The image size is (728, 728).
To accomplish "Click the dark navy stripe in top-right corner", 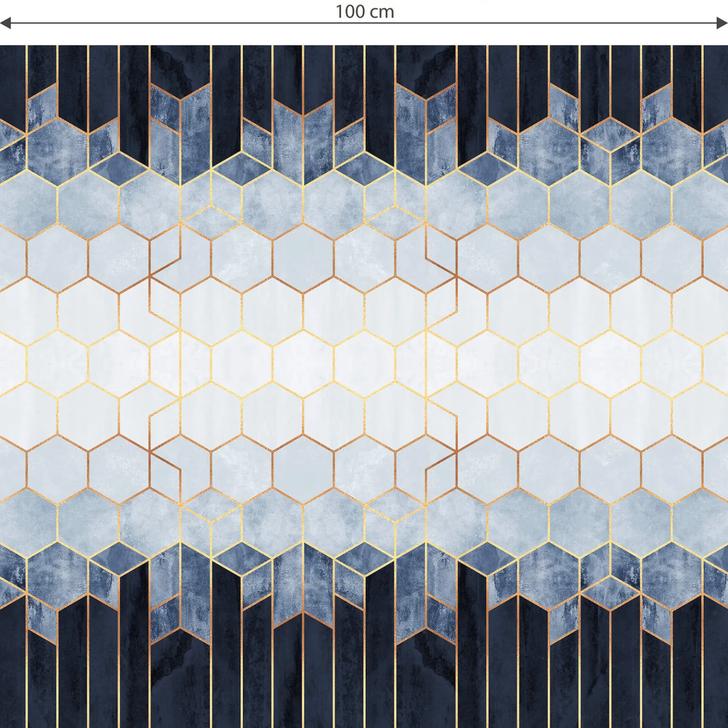I will 716,83.
